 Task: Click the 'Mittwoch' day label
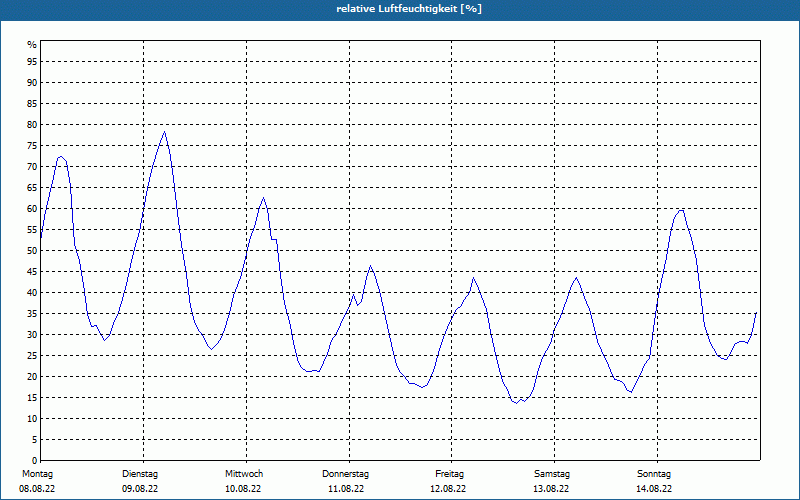[x=244, y=474]
